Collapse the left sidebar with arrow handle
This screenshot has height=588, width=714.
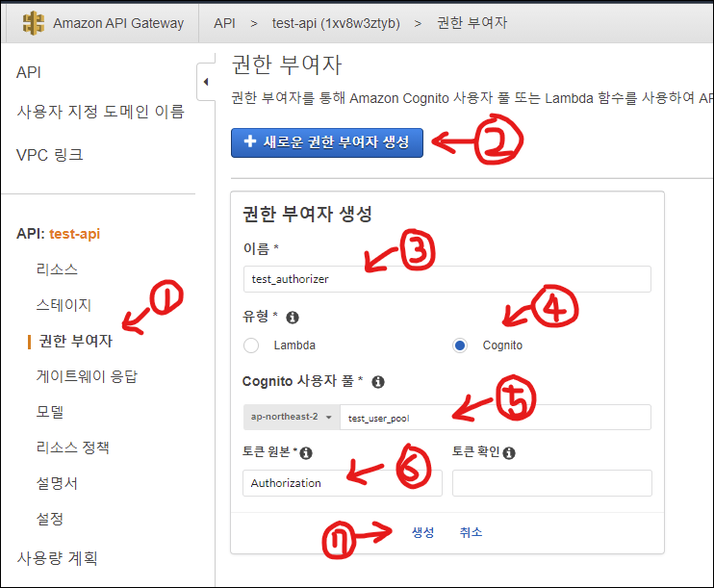click(x=206, y=83)
